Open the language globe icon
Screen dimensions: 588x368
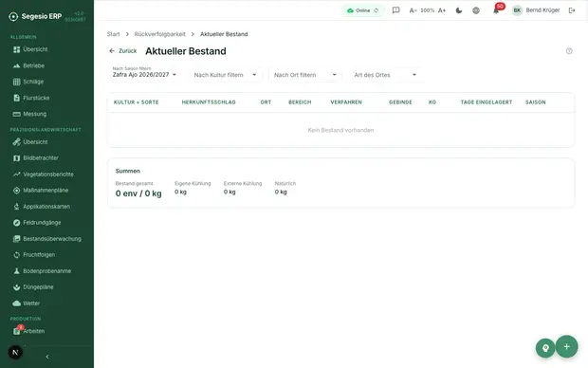coord(476,10)
